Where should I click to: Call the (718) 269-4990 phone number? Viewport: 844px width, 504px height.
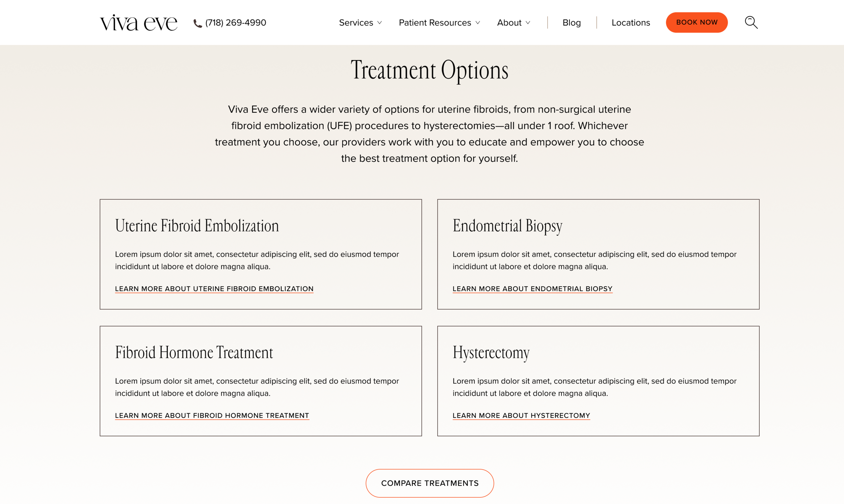point(235,23)
